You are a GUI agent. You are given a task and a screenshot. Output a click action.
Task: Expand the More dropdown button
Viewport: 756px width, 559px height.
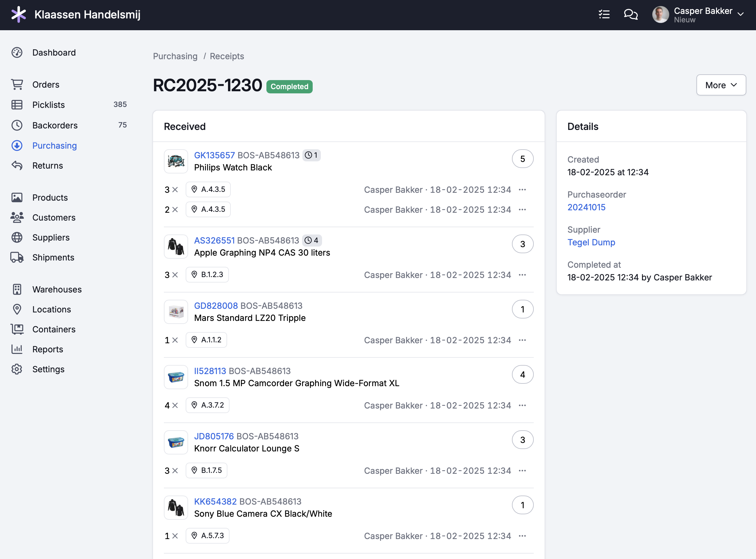point(721,85)
